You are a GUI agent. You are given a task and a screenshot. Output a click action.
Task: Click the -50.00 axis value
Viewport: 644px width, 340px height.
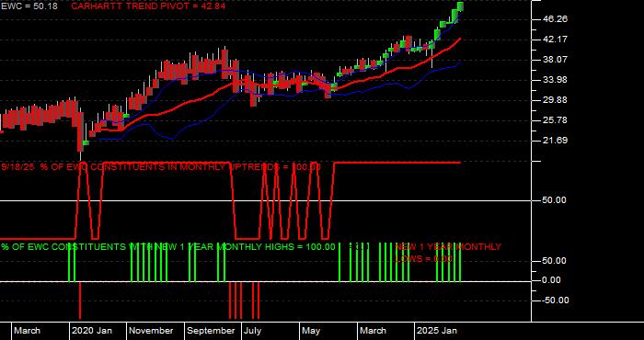(556, 300)
